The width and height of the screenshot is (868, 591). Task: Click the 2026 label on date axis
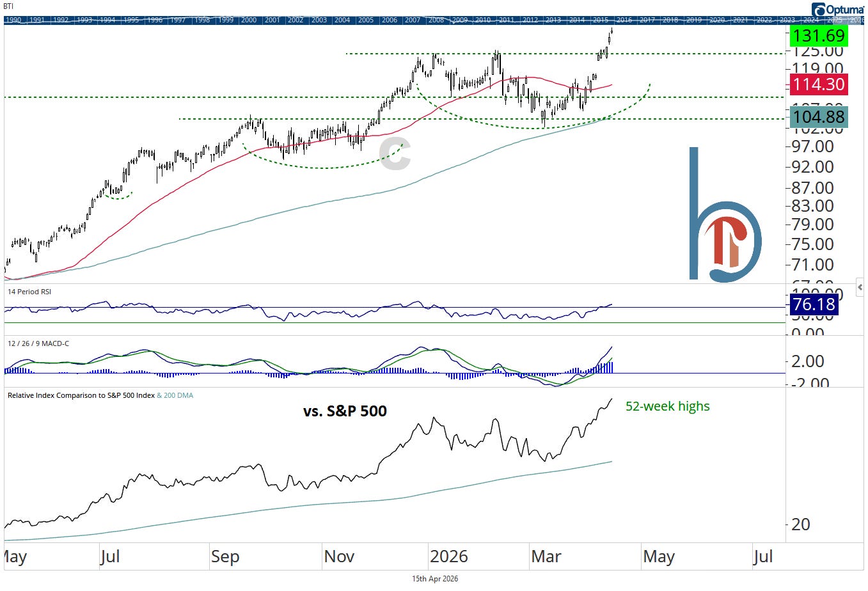[x=449, y=556]
